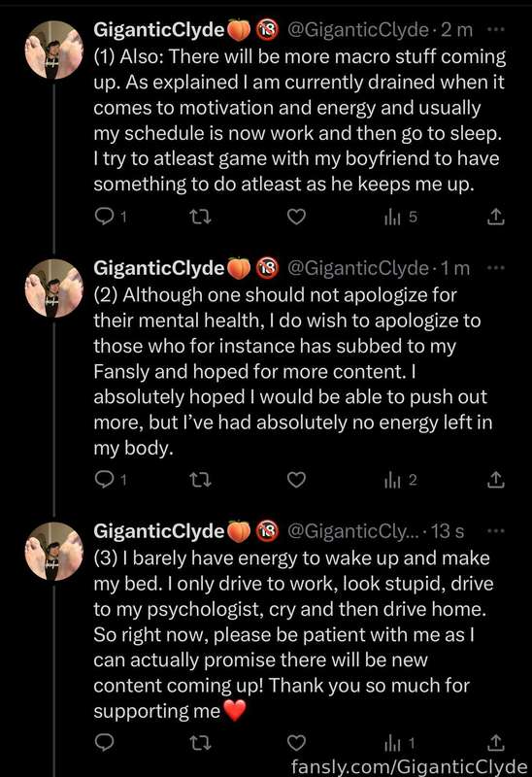The height and width of the screenshot is (777, 532).
Task: Like the third tweet thanking supporters
Action: [296, 742]
